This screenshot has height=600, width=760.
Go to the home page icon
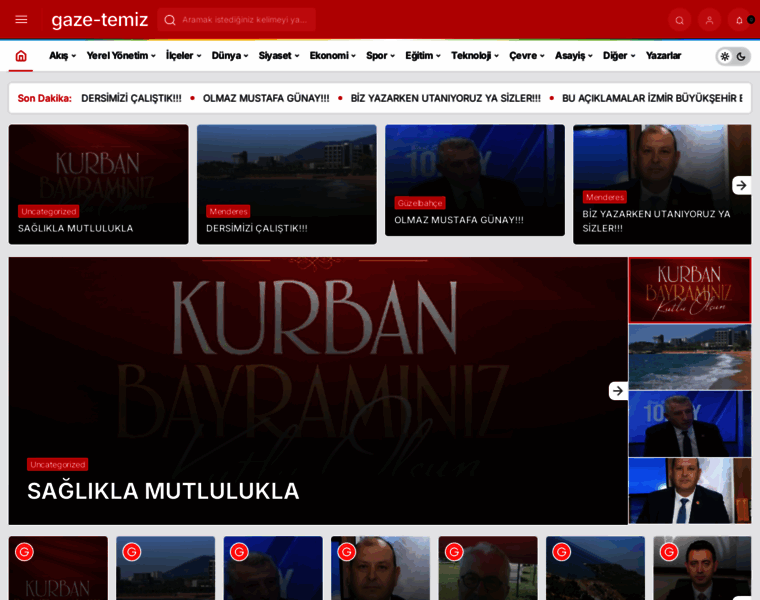tap(21, 56)
